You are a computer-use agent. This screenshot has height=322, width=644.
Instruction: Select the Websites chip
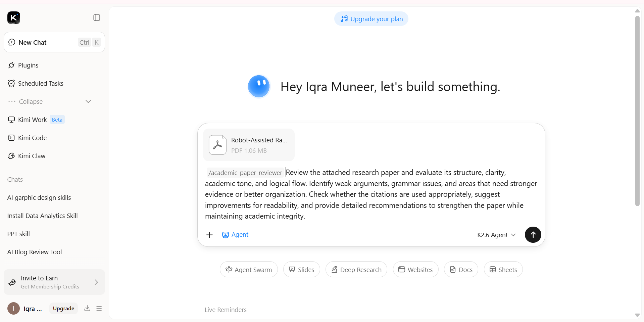click(415, 270)
